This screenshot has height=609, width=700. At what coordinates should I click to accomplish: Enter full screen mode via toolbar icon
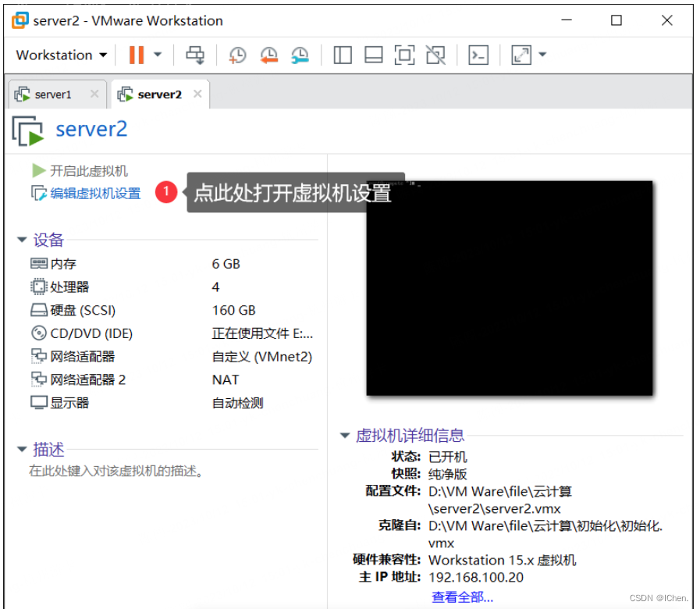click(x=404, y=55)
